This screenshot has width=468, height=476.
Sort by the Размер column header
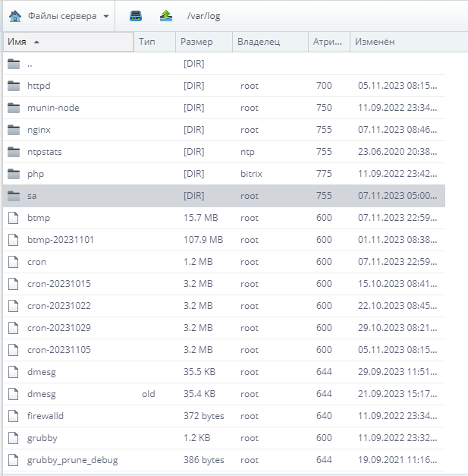[198, 42]
